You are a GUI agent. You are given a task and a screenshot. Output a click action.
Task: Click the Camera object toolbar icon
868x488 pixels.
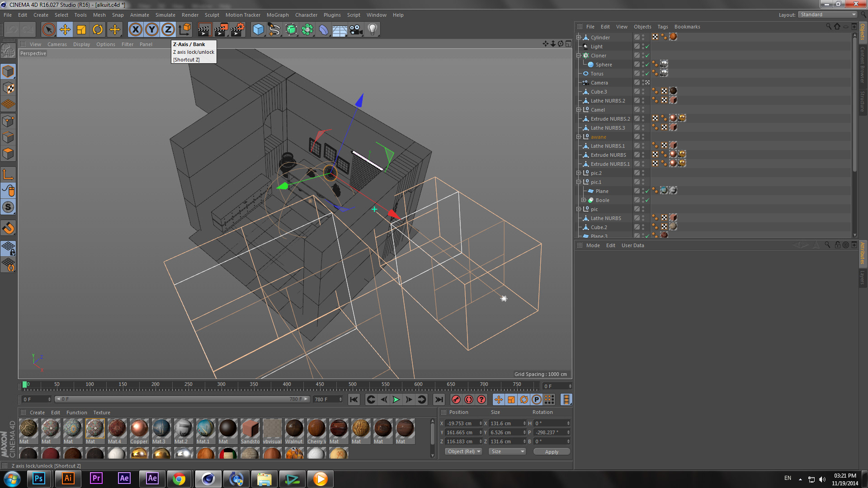356,30
